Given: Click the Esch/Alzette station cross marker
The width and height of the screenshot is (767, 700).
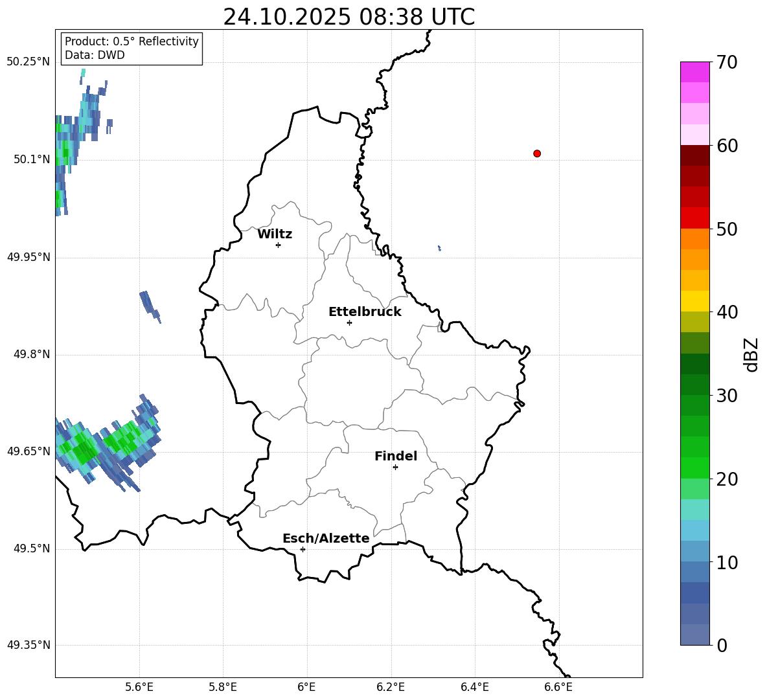Looking at the screenshot, I should [303, 549].
